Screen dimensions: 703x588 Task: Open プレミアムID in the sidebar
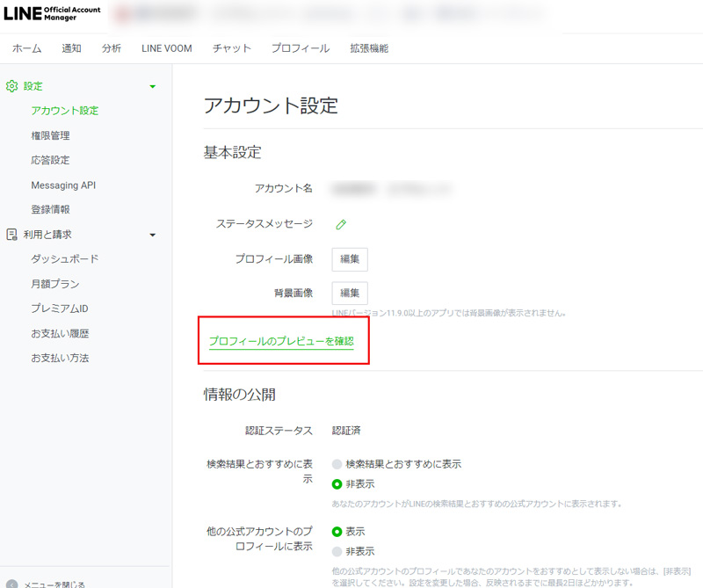click(60, 309)
